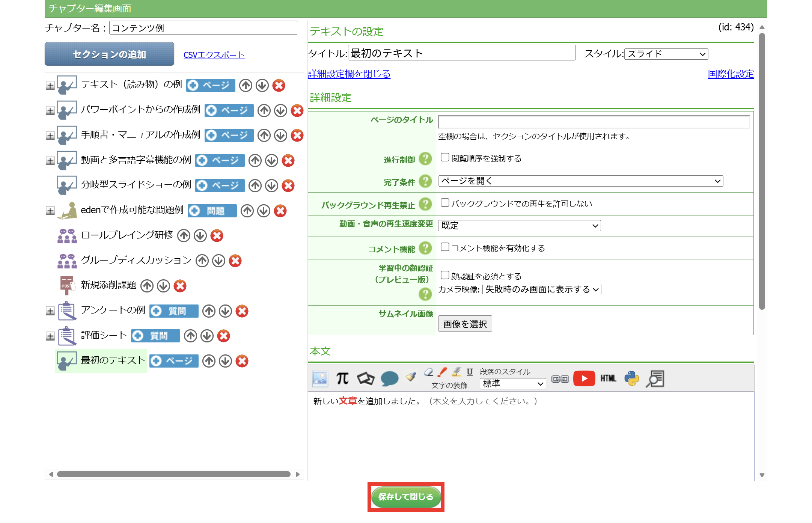Select 分岐型スライドショーの例 in the section list
Viewport: 812px width, 523px height.
click(x=136, y=185)
